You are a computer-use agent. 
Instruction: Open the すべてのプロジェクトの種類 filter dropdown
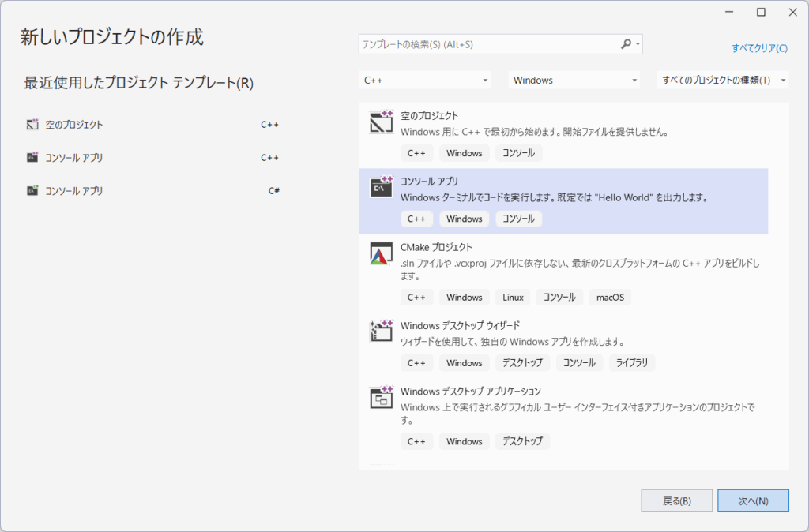pyautogui.click(x=723, y=80)
